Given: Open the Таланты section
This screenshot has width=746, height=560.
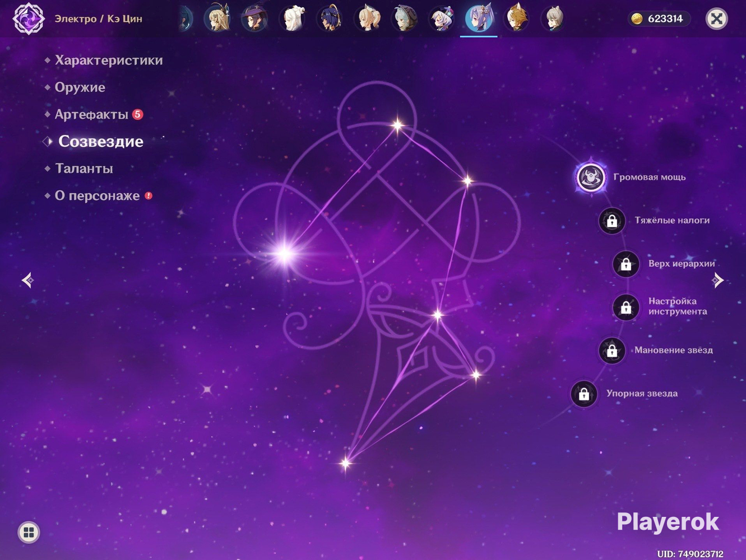Looking at the screenshot, I should point(84,169).
